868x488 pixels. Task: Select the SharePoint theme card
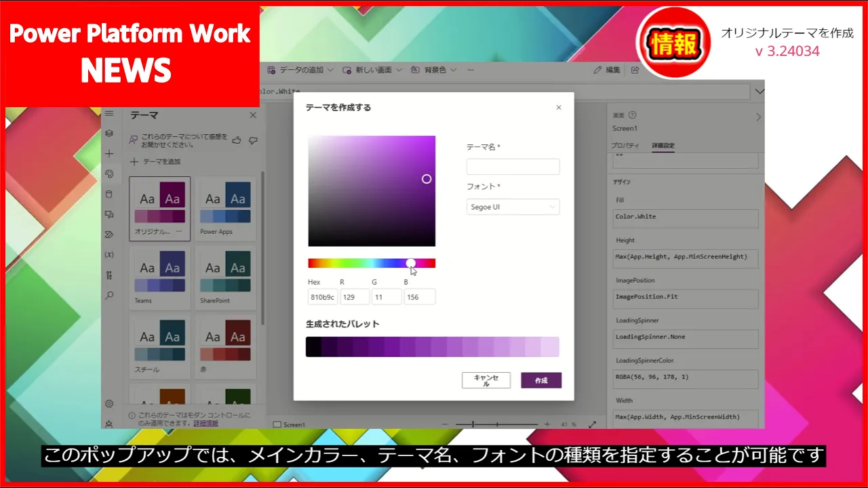click(226, 277)
